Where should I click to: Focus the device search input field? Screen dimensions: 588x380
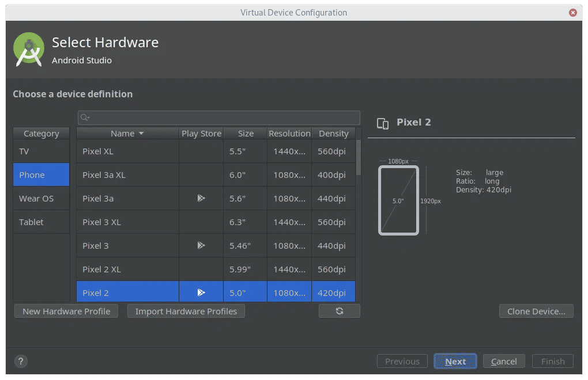click(219, 117)
